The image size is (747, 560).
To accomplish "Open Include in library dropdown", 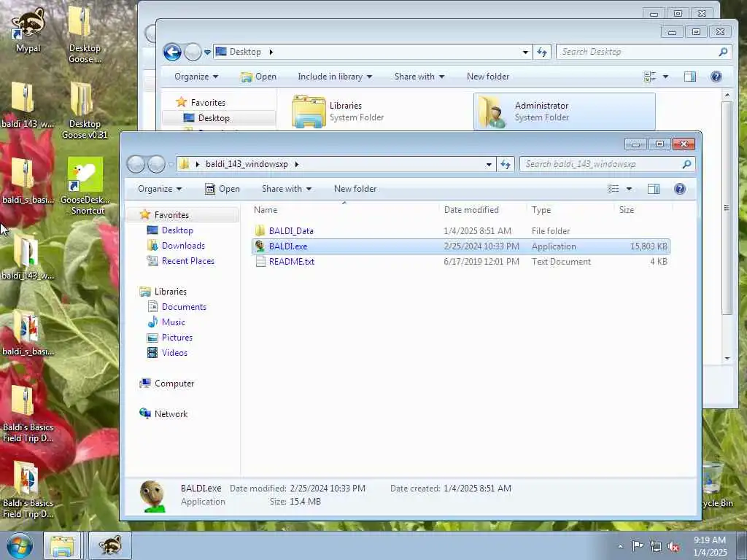I will [x=334, y=77].
